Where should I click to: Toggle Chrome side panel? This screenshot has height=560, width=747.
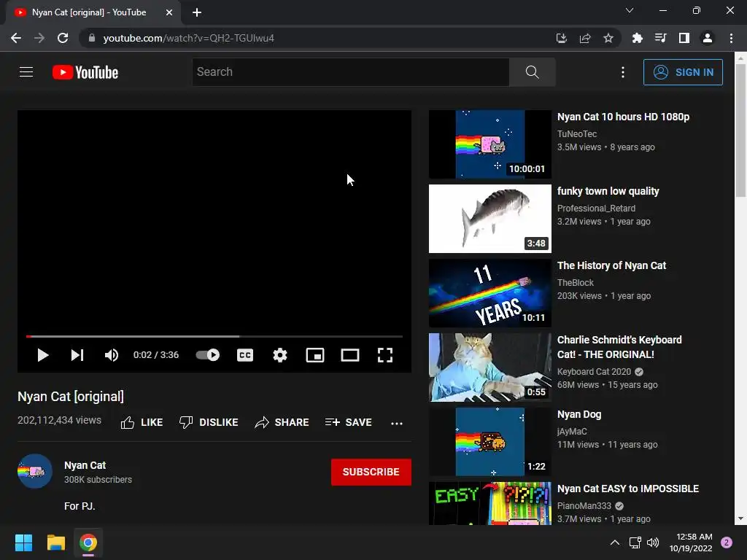point(684,38)
